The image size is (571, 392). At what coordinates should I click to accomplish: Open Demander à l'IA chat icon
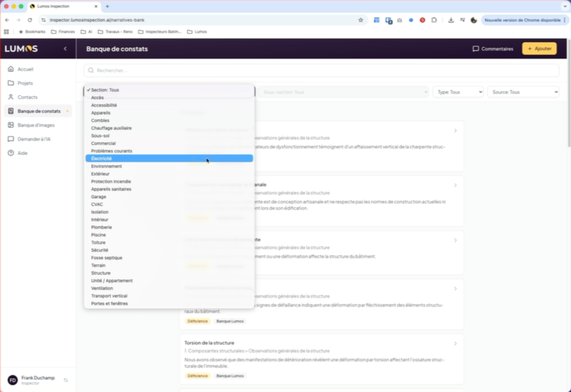11,139
